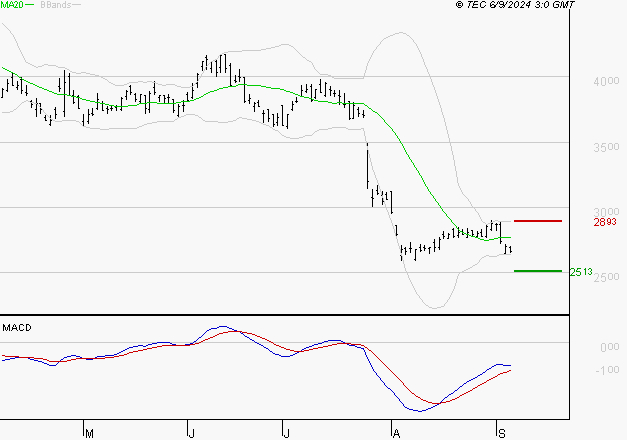The width and height of the screenshot is (627, 440).
Task: Click the BBands legend label
Action: point(56,5)
